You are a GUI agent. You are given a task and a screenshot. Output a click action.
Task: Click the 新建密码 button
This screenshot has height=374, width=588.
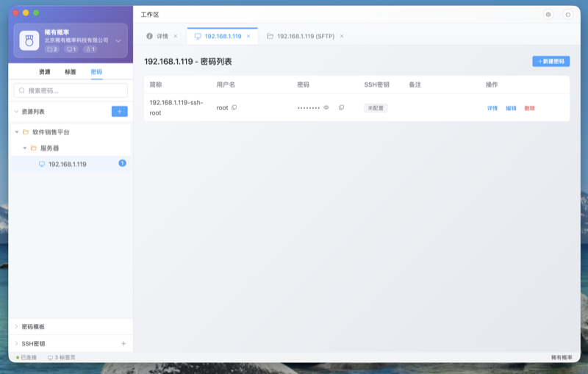[x=551, y=62]
